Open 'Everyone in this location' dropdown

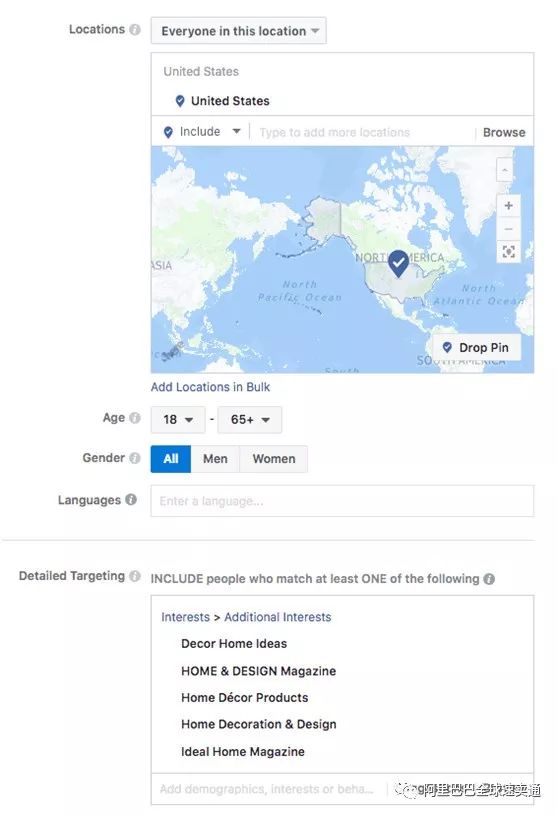pos(239,31)
